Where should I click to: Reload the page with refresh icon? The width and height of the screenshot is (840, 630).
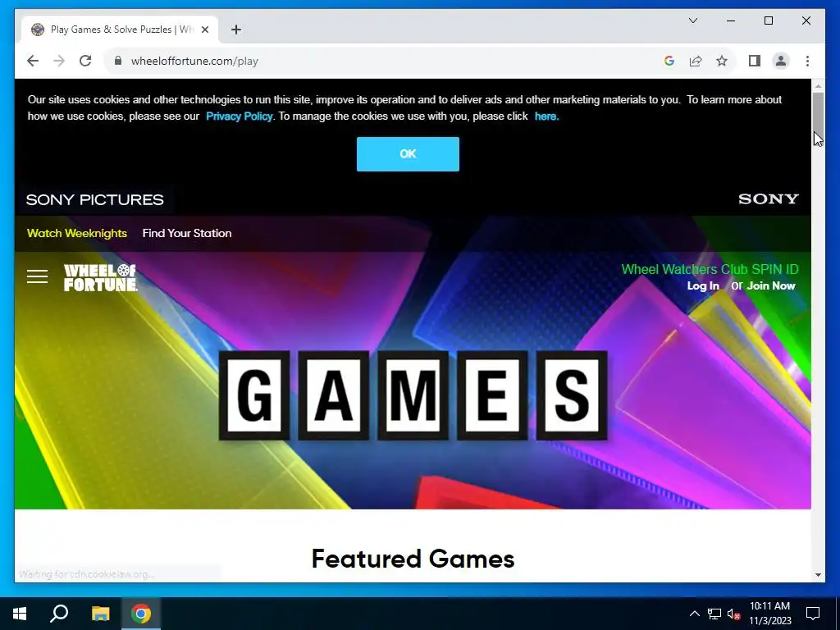[x=85, y=61]
